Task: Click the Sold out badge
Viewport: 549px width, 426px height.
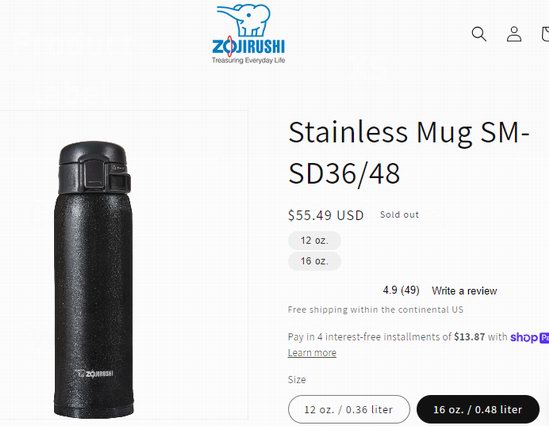Action: pos(399,215)
